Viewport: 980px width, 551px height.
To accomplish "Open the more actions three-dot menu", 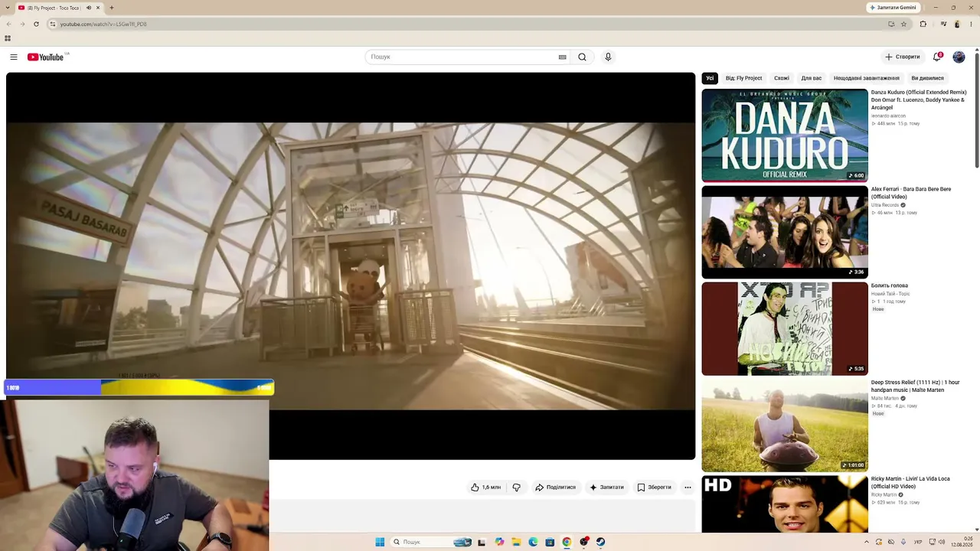I will point(688,487).
